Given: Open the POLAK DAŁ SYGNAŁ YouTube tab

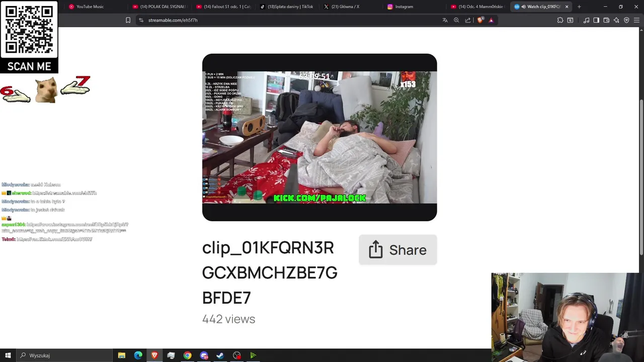Looking at the screenshot, I should pos(159,7).
